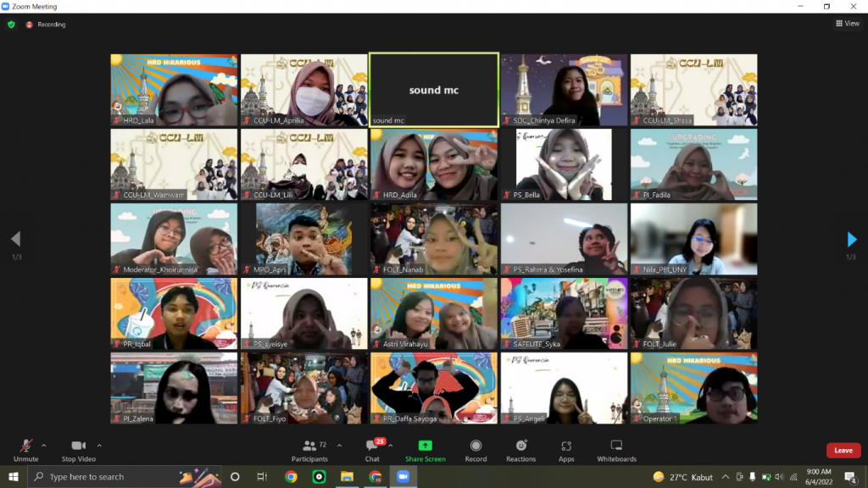868x488 pixels.
Task: Click the green Share Screen icon
Action: coord(425,446)
